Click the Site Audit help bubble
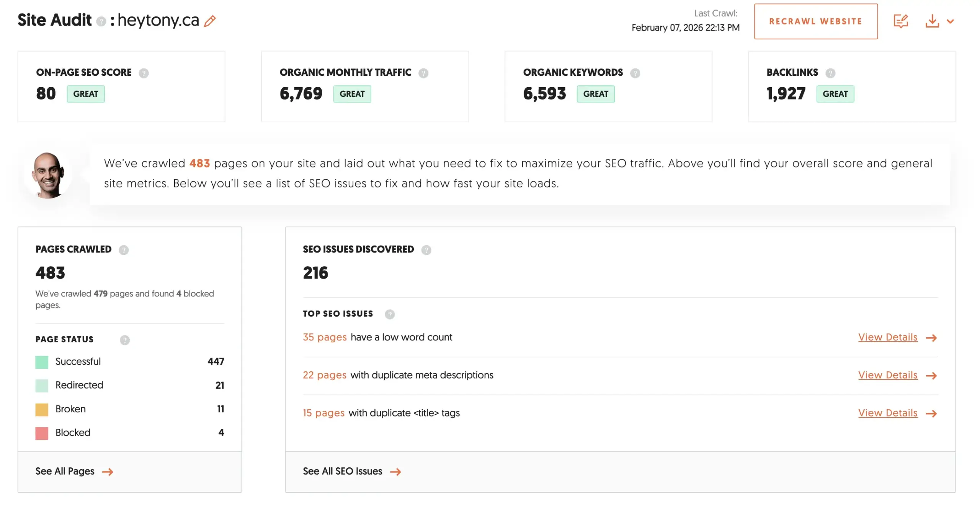 click(101, 22)
